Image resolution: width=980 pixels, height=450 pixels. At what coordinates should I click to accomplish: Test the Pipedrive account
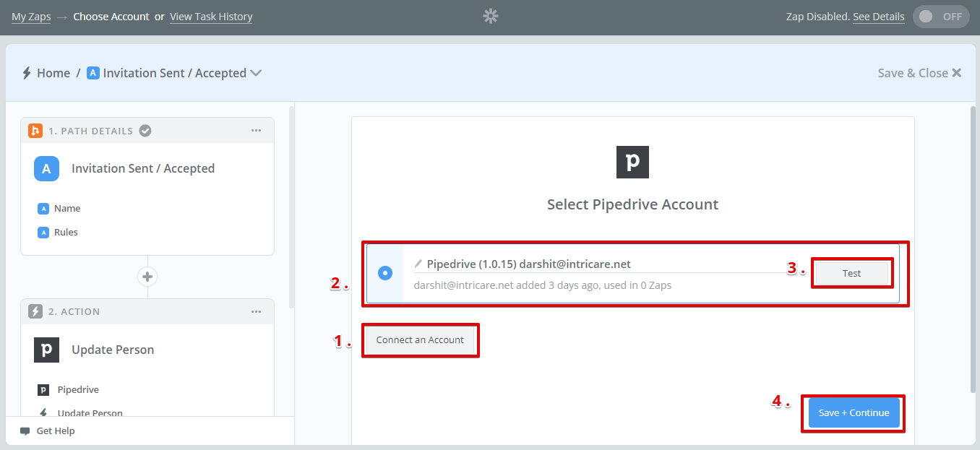click(851, 274)
